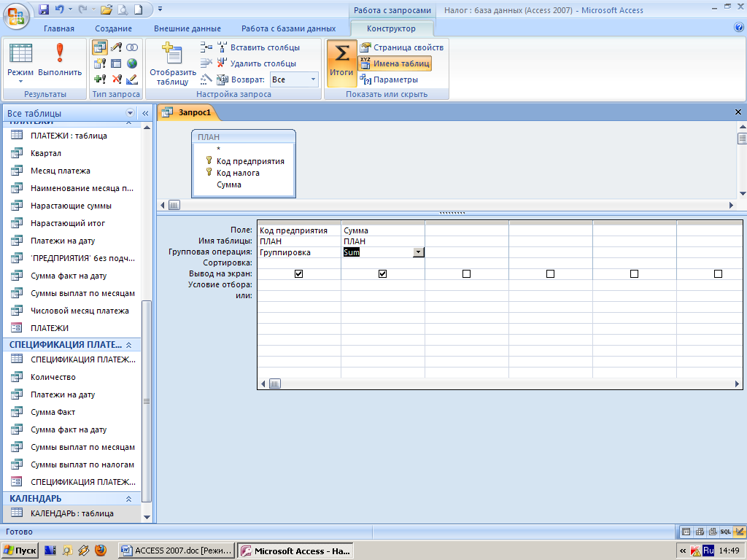
Task: Click the Open folder icon in quick access
Action: tap(107, 9)
